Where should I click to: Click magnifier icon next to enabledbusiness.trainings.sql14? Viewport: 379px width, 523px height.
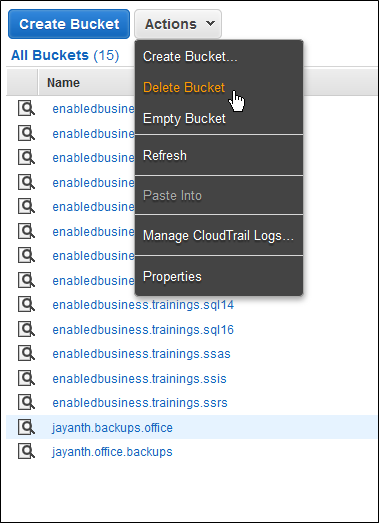click(26, 305)
